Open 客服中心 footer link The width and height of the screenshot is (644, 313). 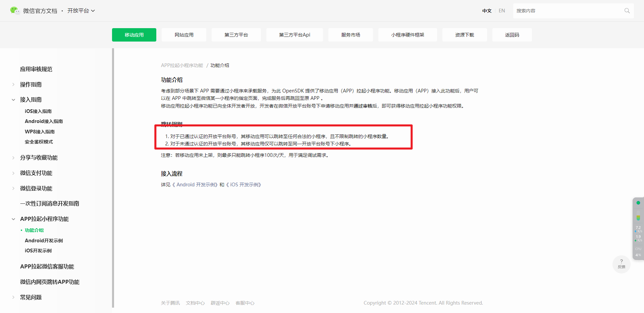(x=245, y=303)
